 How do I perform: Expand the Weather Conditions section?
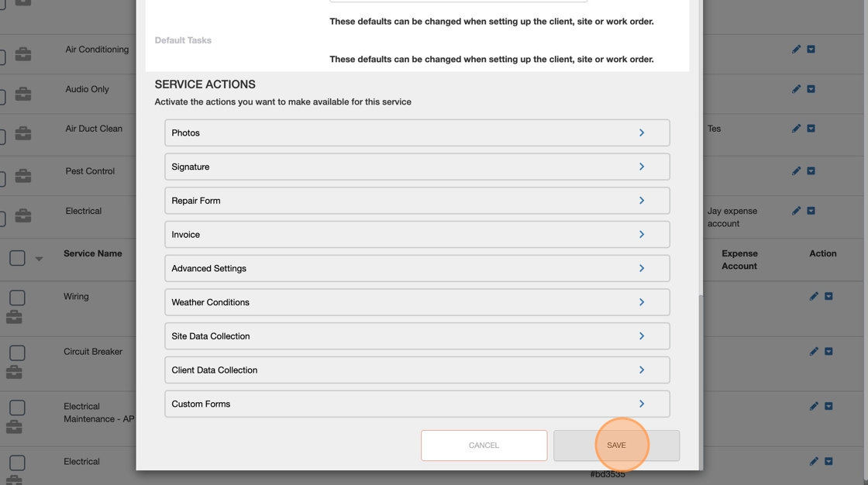(417, 302)
